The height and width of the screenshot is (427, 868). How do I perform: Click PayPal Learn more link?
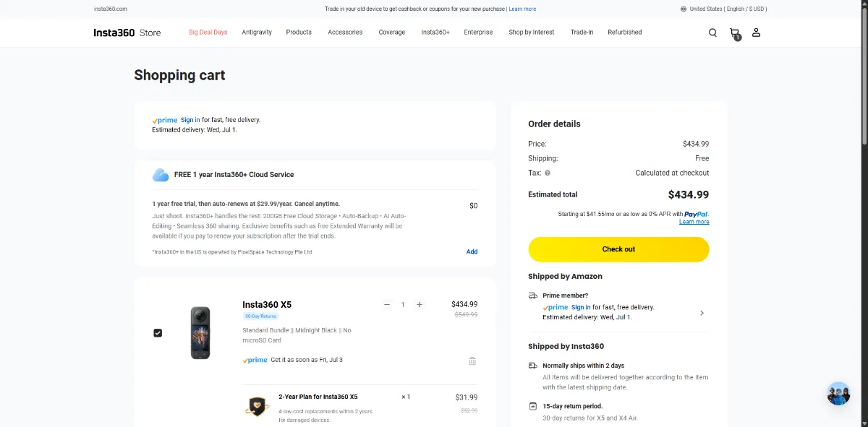pos(694,222)
